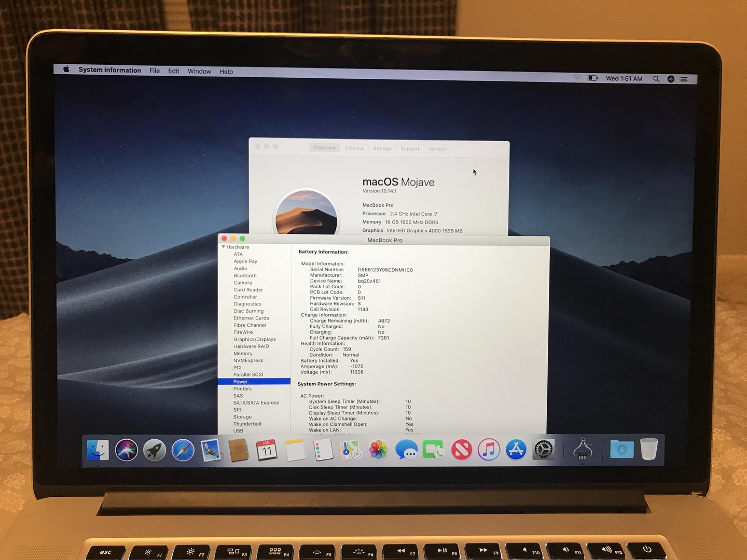
Task: Select Storage in Hardware sidebar
Action: click(x=242, y=417)
